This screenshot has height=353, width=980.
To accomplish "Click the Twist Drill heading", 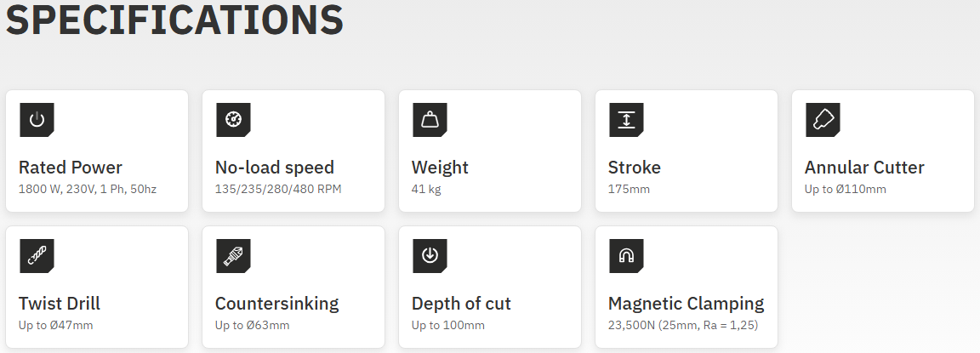I will click(x=60, y=304).
